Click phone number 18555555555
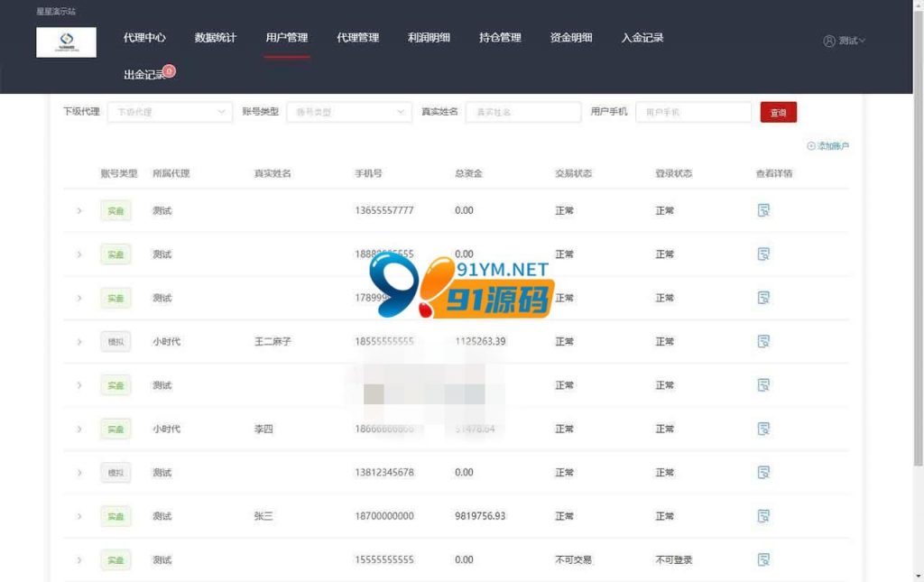 (384, 342)
